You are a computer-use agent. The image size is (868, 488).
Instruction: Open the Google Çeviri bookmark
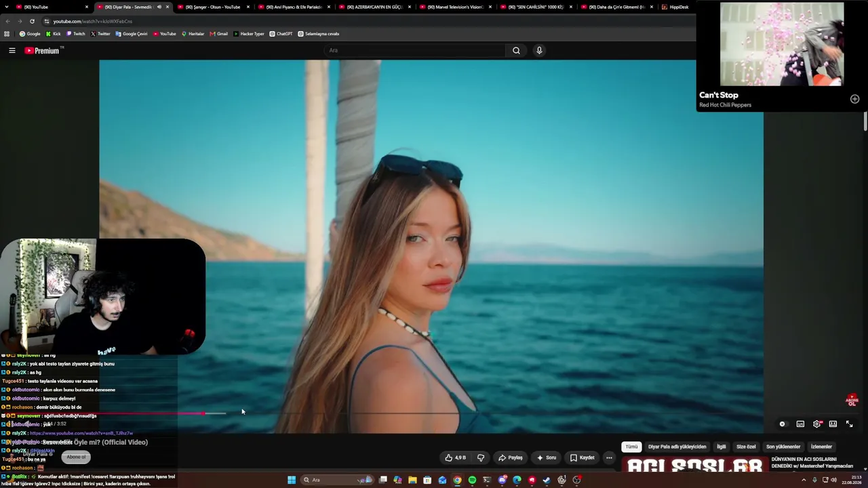pos(132,34)
